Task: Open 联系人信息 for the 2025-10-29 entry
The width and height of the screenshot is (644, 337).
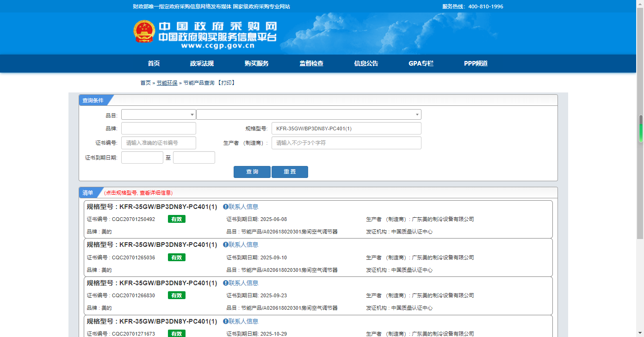Action: tap(243, 321)
